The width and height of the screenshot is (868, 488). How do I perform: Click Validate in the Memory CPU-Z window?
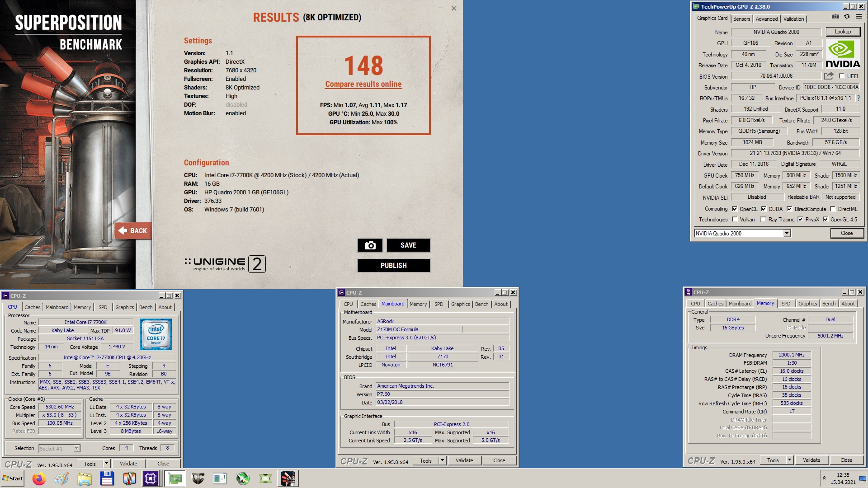pyautogui.click(x=811, y=460)
